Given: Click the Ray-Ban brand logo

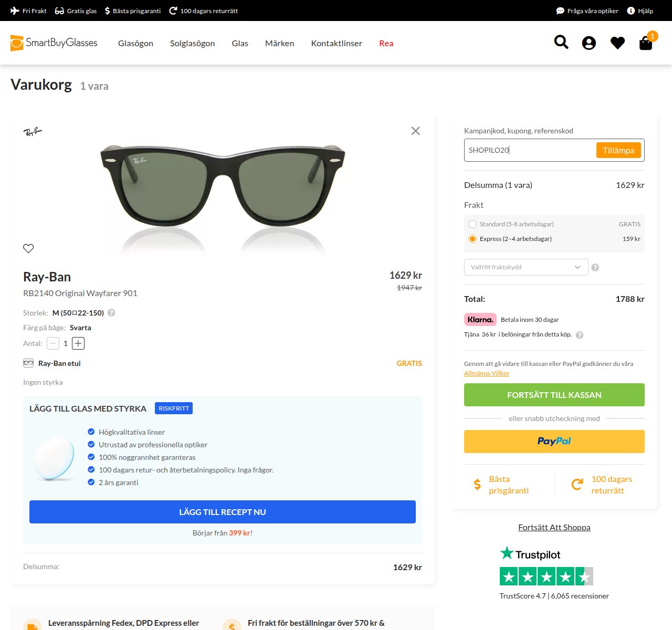Looking at the screenshot, I should point(33,131).
